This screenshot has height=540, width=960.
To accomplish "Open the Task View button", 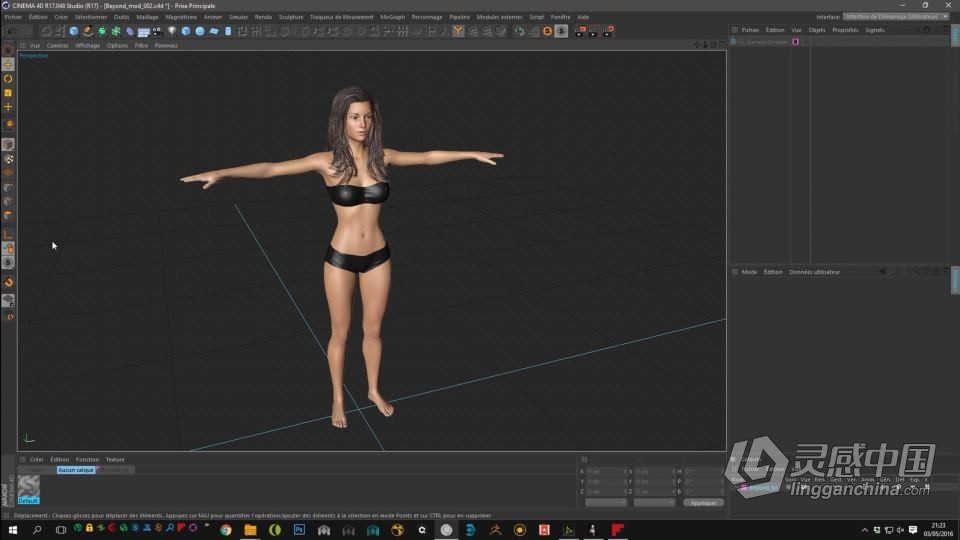I will pos(61,530).
